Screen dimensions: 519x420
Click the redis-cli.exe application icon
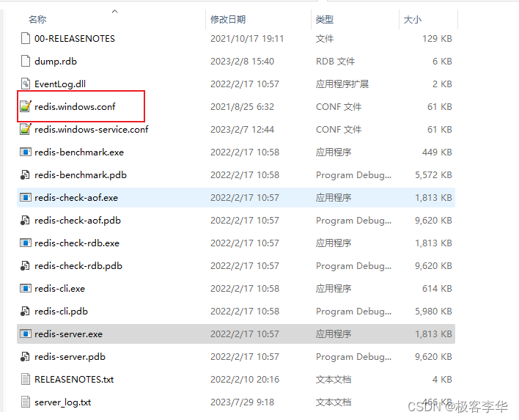pyautogui.click(x=26, y=288)
